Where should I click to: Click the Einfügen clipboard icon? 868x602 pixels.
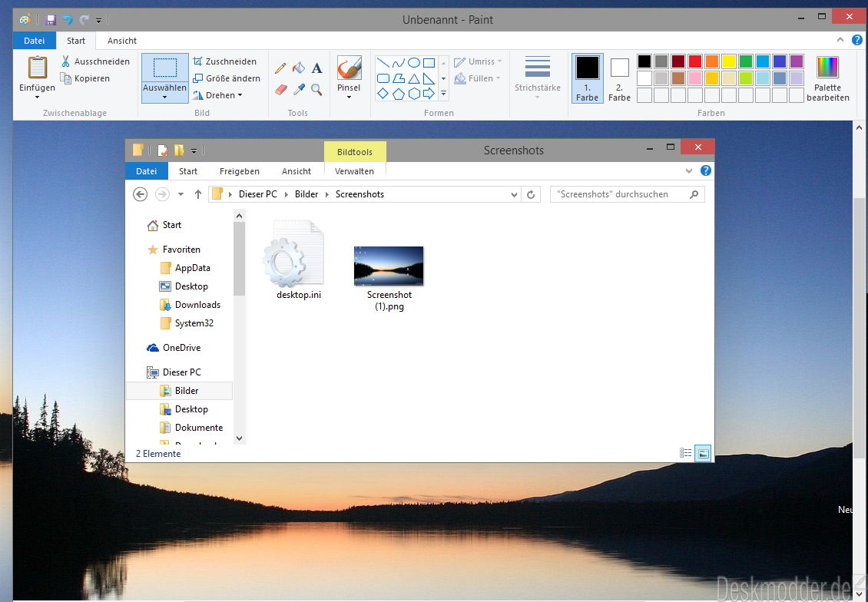(x=38, y=68)
